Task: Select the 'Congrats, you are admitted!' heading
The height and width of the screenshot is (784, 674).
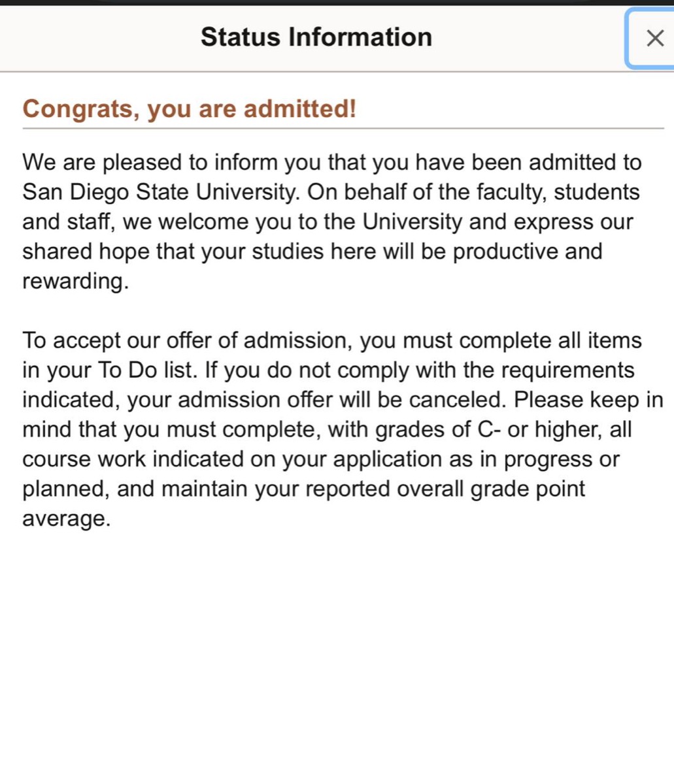Action: (x=190, y=108)
